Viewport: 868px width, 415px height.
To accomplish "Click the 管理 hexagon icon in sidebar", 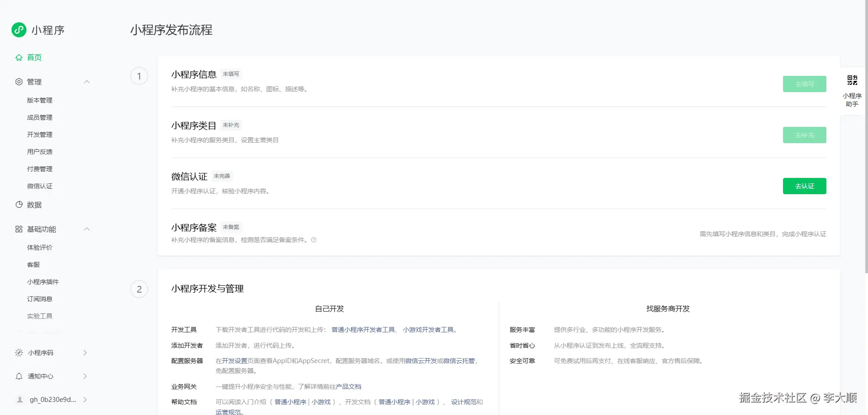I will (19, 82).
